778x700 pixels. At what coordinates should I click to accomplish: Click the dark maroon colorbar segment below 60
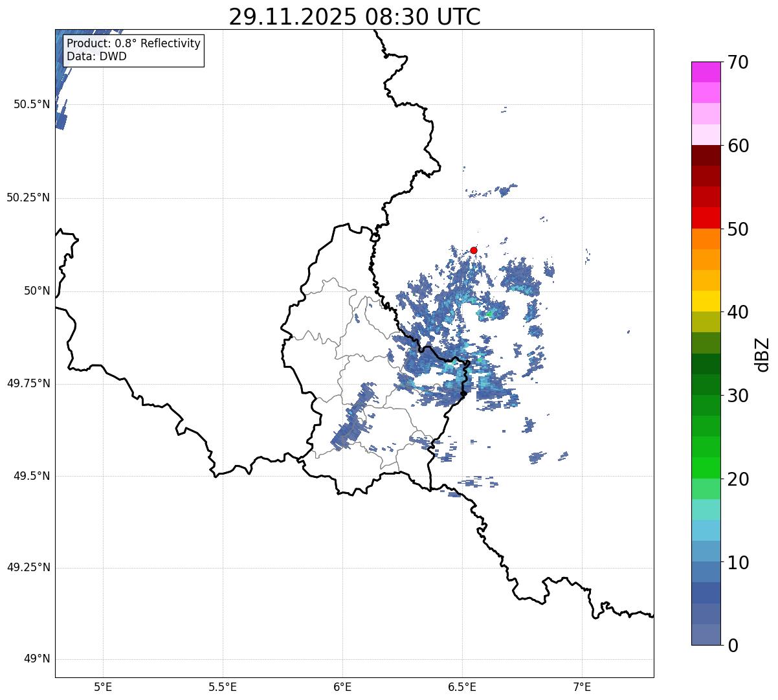pos(706,155)
